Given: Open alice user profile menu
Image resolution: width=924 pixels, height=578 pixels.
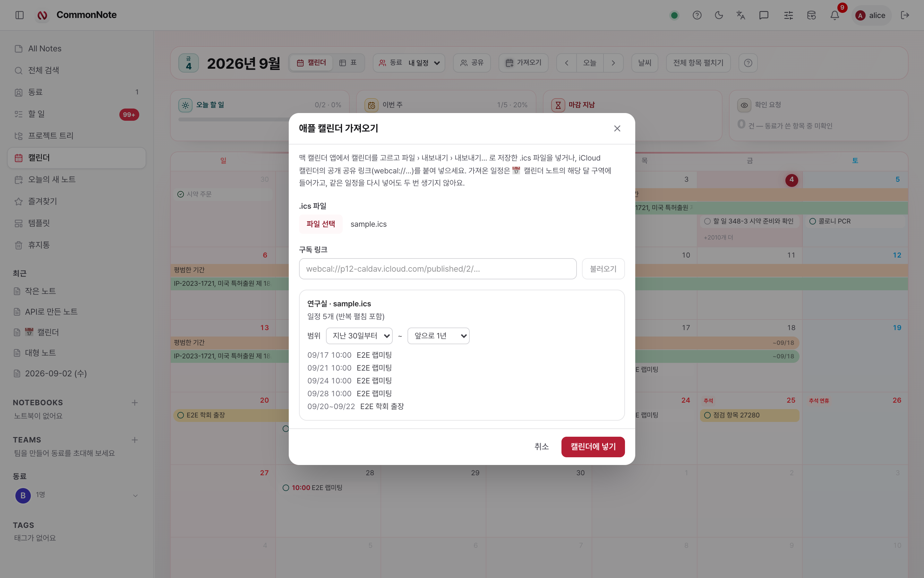Looking at the screenshot, I should click(x=871, y=15).
